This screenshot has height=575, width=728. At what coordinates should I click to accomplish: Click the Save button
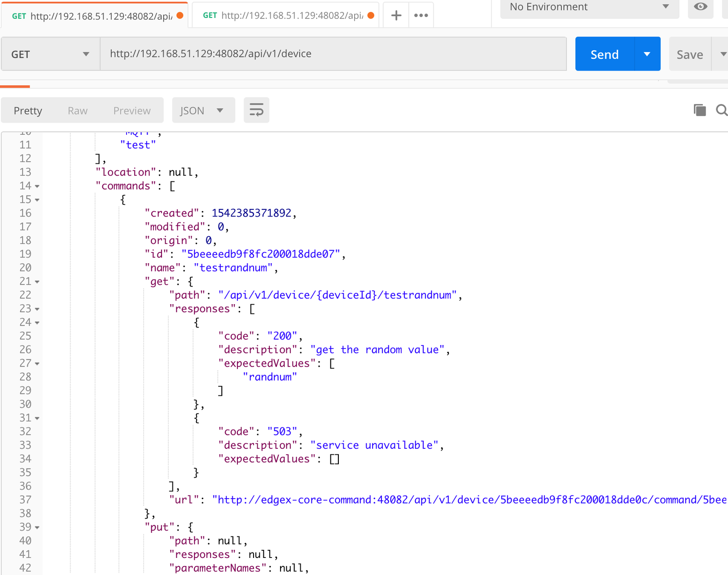click(x=690, y=54)
